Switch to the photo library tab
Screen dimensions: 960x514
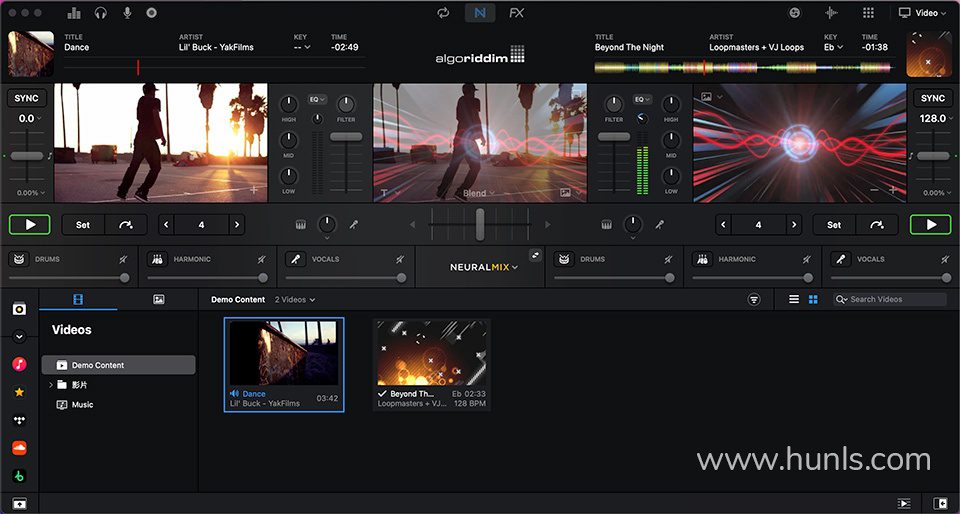pyautogui.click(x=159, y=299)
